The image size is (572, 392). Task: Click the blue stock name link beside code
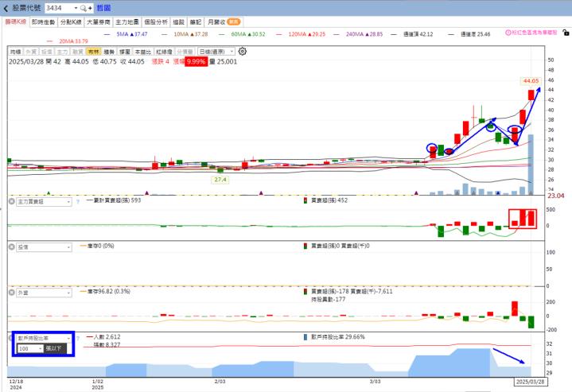point(103,8)
